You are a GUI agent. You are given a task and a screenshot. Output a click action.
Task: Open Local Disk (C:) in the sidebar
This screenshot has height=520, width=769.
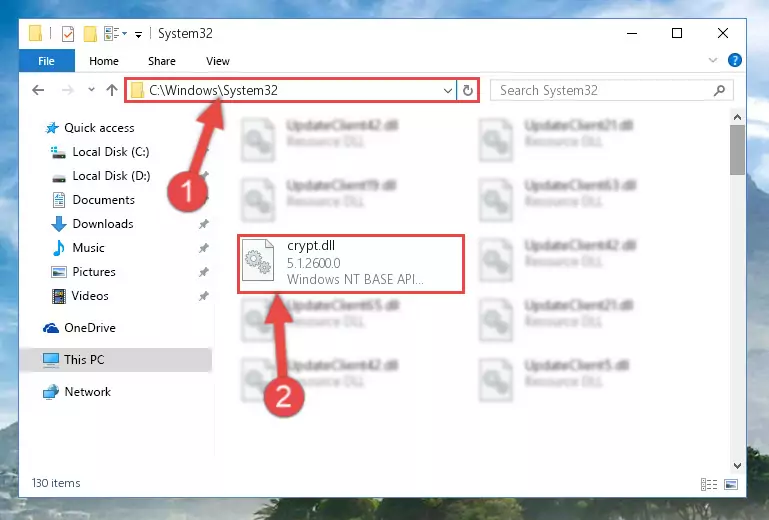coord(110,152)
